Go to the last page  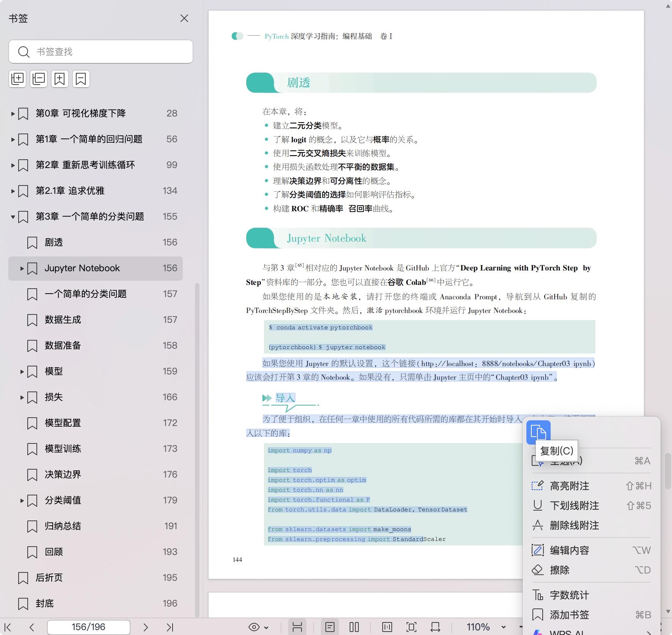[x=170, y=627]
